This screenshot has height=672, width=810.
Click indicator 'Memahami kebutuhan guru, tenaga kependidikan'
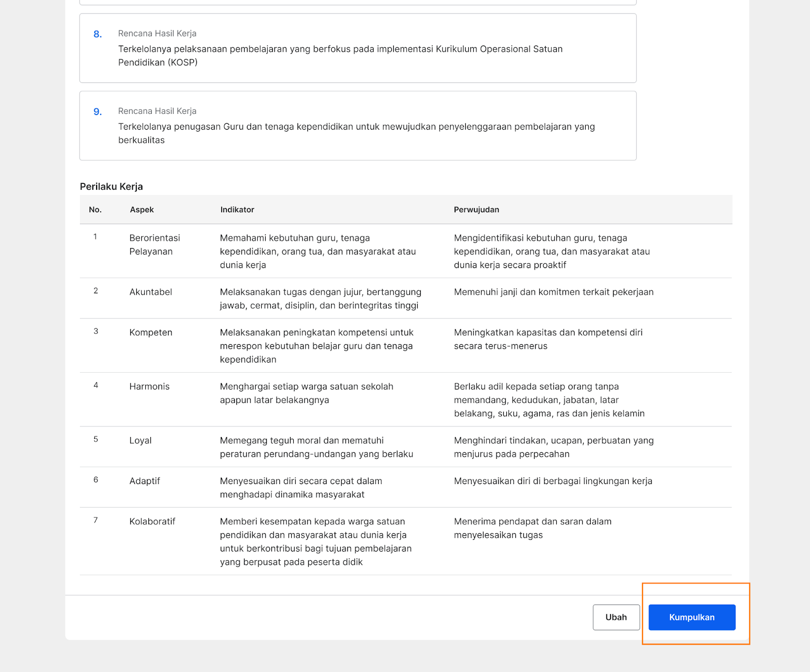318,251
